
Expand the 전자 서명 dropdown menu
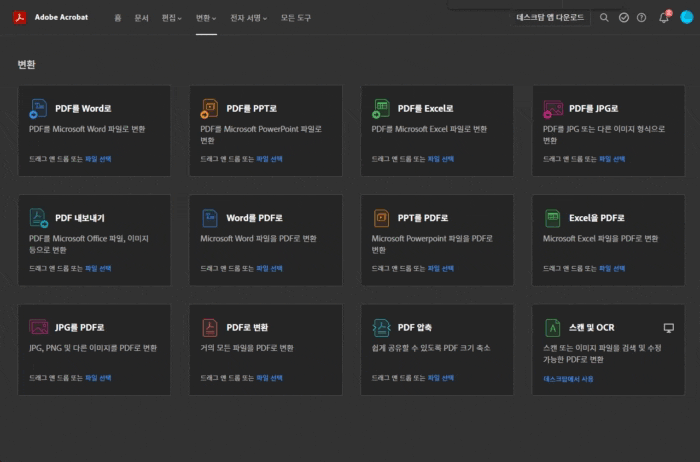point(249,17)
